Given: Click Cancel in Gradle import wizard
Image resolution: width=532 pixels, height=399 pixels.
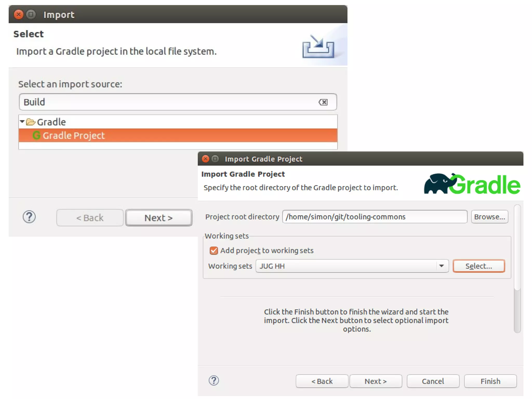Looking at the screenshot, I should (x=433, y=381).
